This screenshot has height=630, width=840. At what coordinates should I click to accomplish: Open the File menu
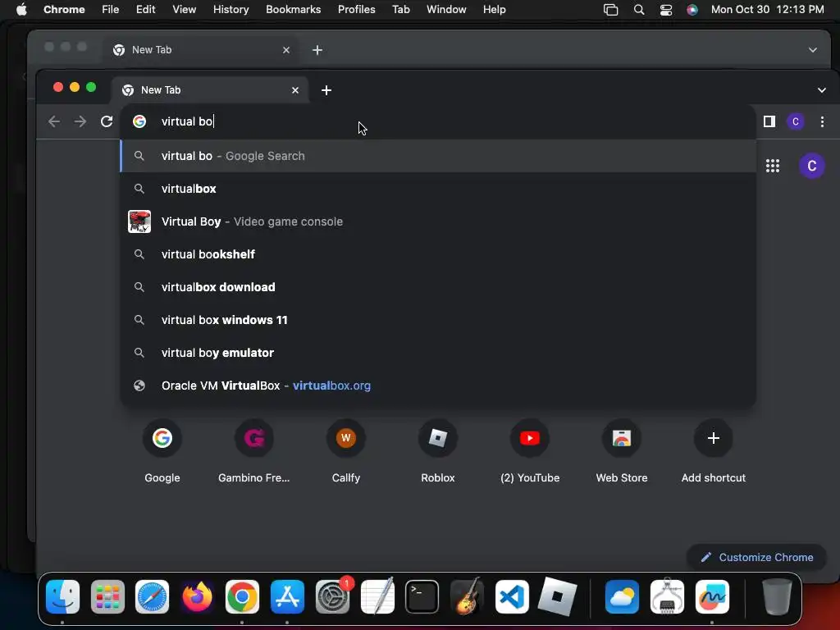(x=111, y=9)
